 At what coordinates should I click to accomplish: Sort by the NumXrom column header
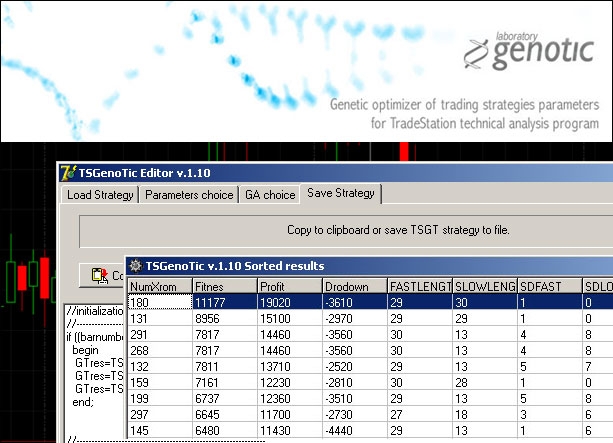[160, 287]
